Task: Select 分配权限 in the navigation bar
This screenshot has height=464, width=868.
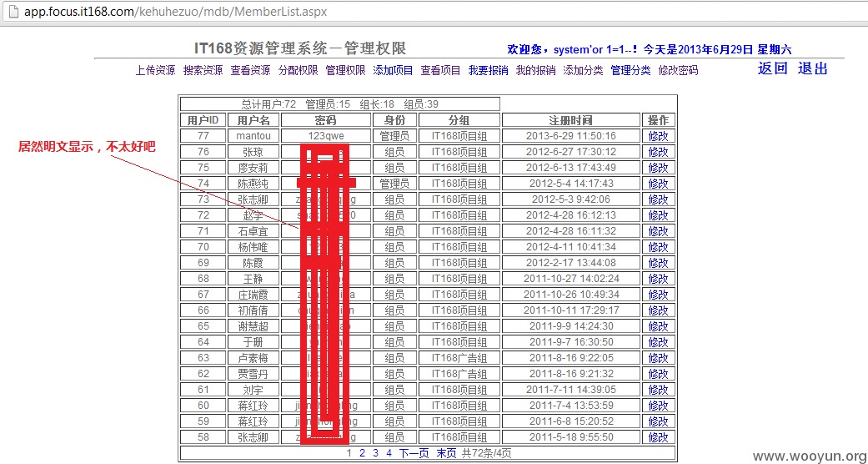Action: pyautogui.click(x=299, y=70)
